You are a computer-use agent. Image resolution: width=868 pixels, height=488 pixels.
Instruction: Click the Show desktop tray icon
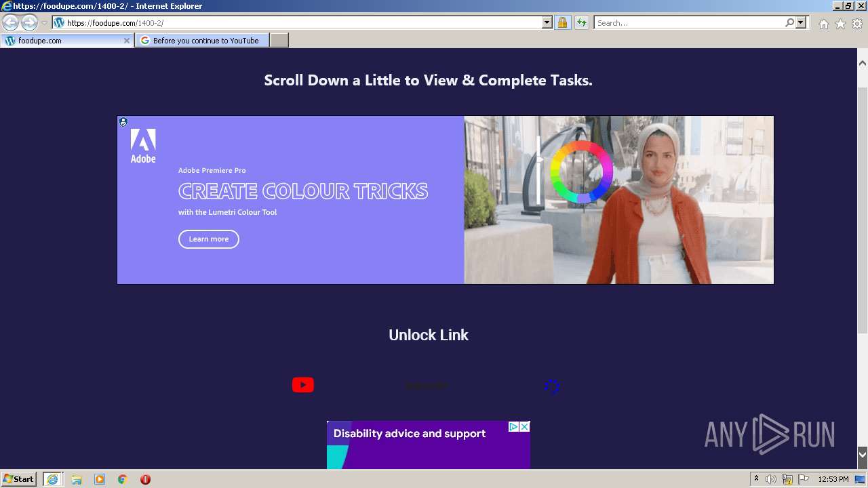pos(861,479)
